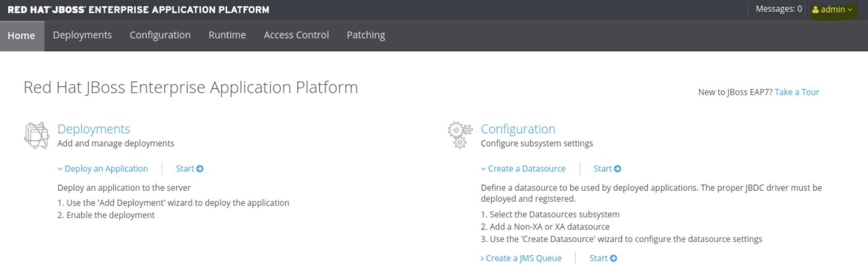Click the gears Configuration icon
The width and height of the screenshot is (868, 274).
pyautogui.click(x=460, y=135)
